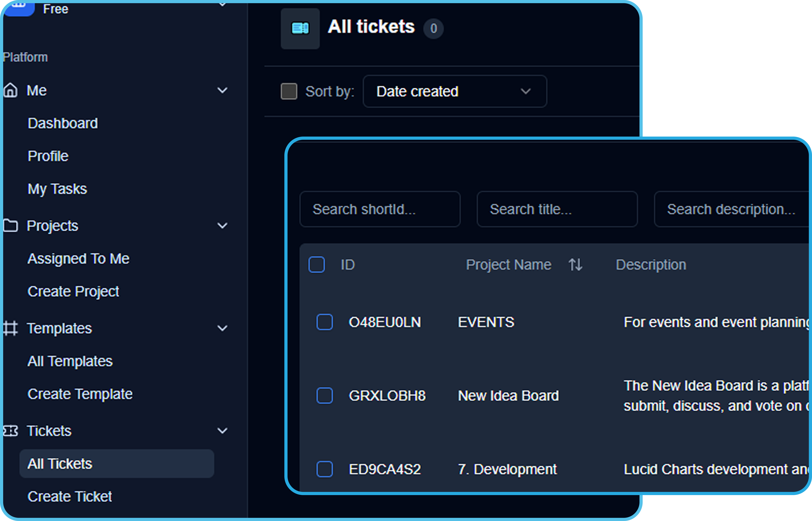Image resolution: width=812 pixels, height=521 pixels.
Task: Click the home icon next to Me
Action: 10,90
